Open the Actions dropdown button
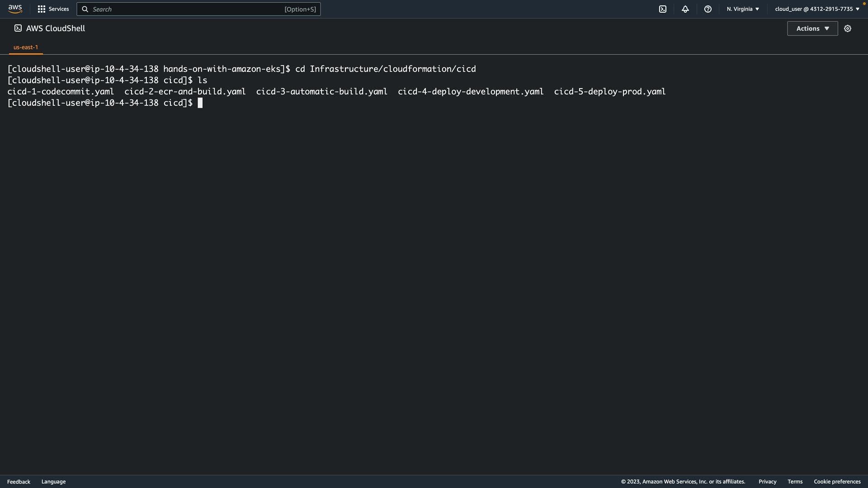Viewport: 868px width, 488px height. pyautogui.click(x=812, y=28)
